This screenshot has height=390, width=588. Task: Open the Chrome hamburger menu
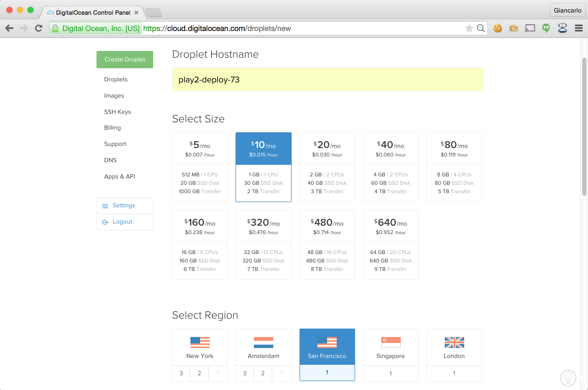pyautogui.click(x=579, y=28)
